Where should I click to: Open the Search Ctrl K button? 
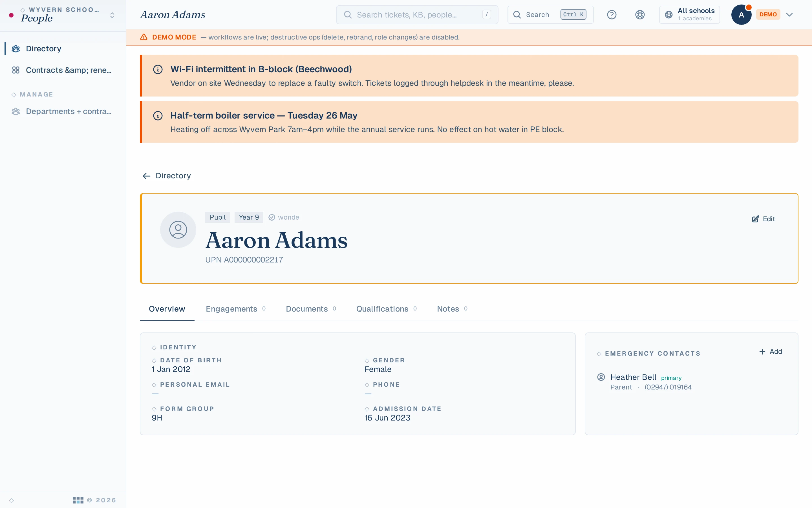click(550, 15)
